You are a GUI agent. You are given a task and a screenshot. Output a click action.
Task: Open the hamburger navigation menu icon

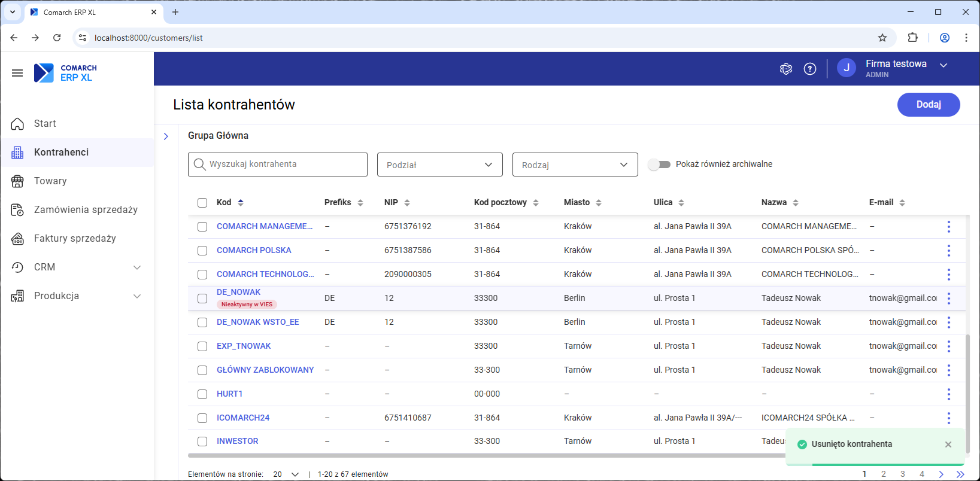coord(17,73)
